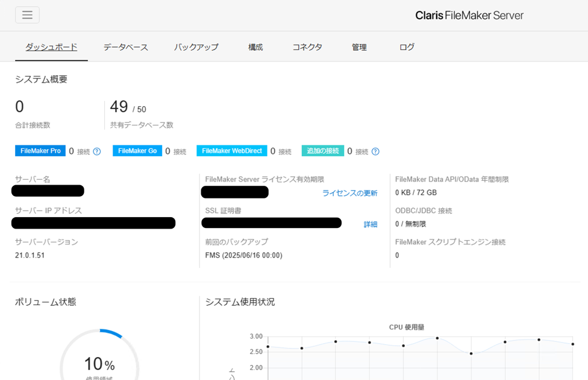Open the ログ tab
The height and width of the screenshot is (380, 588).
pos(407,47)
